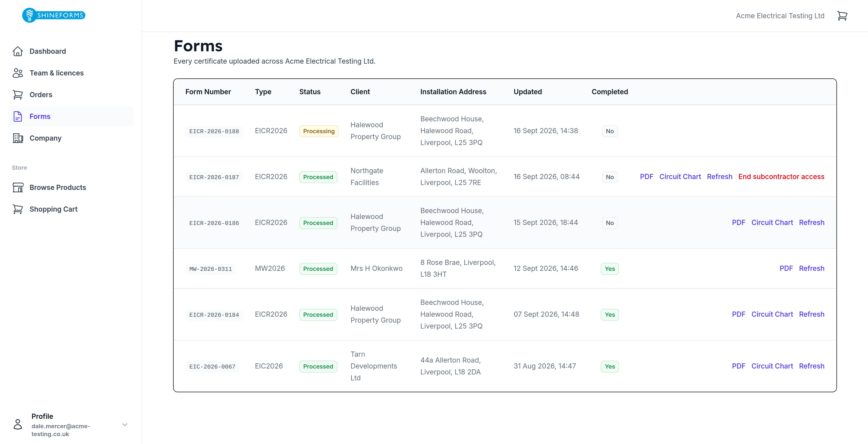Go to Team & licences page

tap(71, 73)
